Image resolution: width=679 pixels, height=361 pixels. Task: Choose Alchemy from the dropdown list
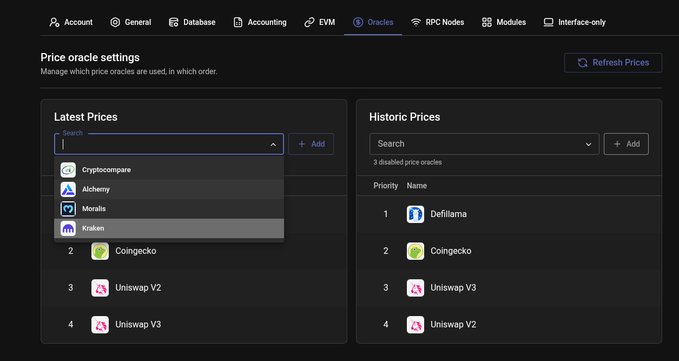tap(169, 189)
